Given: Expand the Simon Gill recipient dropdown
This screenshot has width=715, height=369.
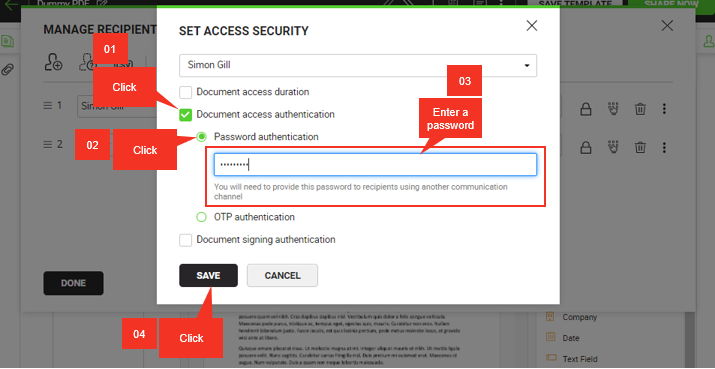Looking at the screenshot, I should click(358, 65).
